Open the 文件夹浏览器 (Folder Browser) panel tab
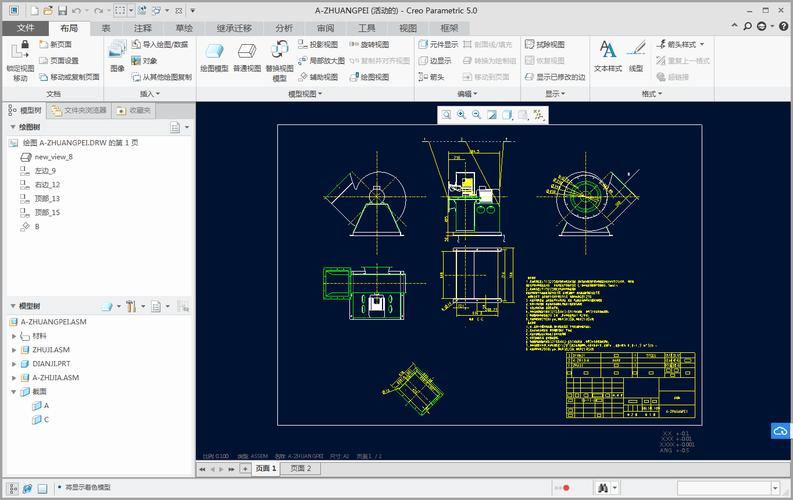793x500 pixels. (x=79, y=110)
